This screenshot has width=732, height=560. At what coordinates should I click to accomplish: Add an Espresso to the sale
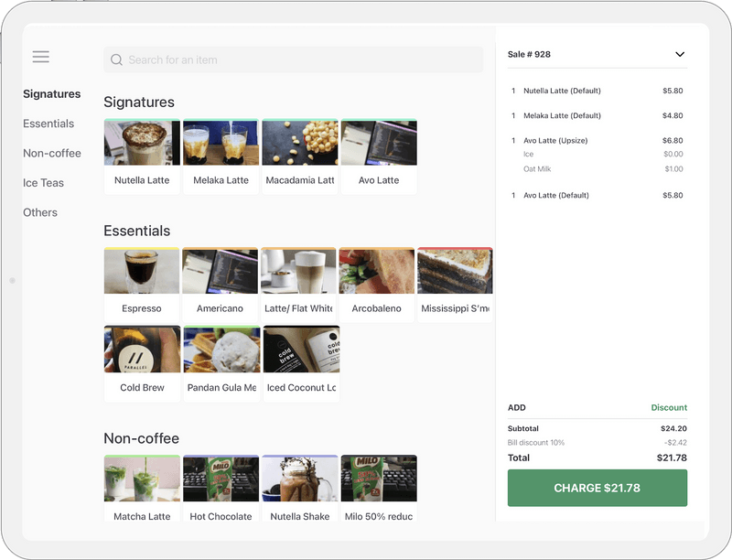141,281
